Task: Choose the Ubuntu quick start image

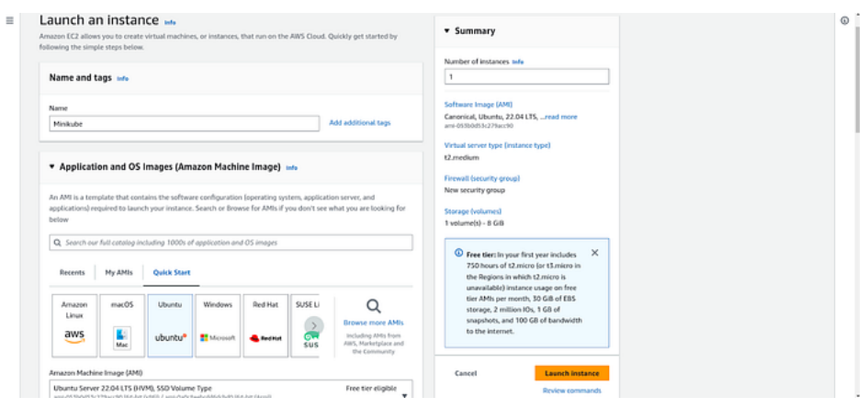Action: [170, 325]
